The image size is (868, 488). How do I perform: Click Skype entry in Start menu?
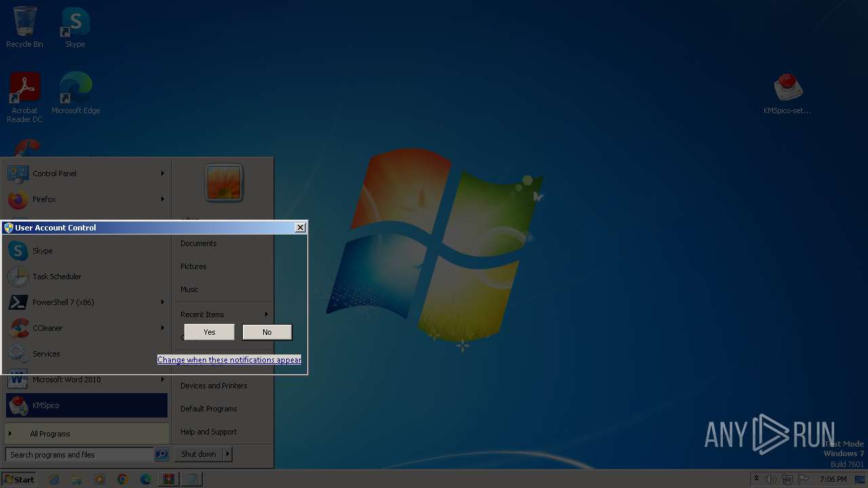[x=86, y=251]
